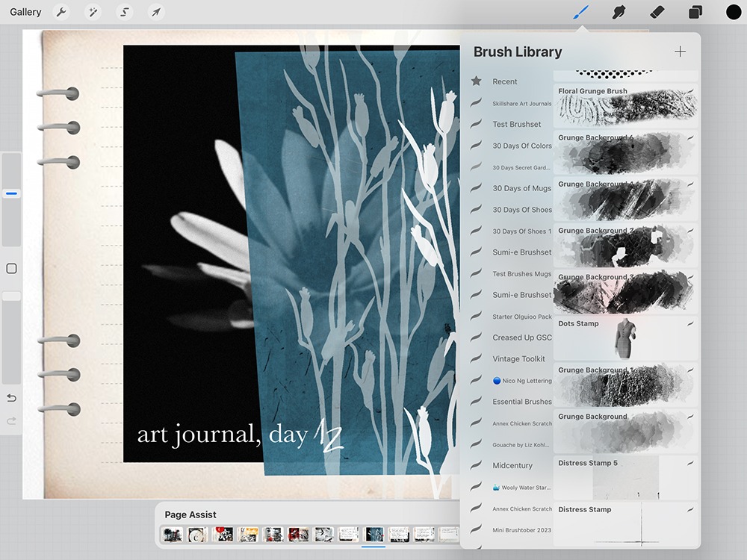The height and width of the screenshot is (560, 747).
Task: Open the Layers panel icon
Action: coord(695,12)
